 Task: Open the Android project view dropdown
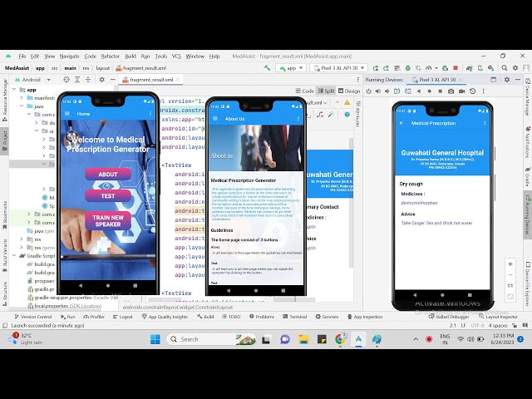tap(33, 80)
